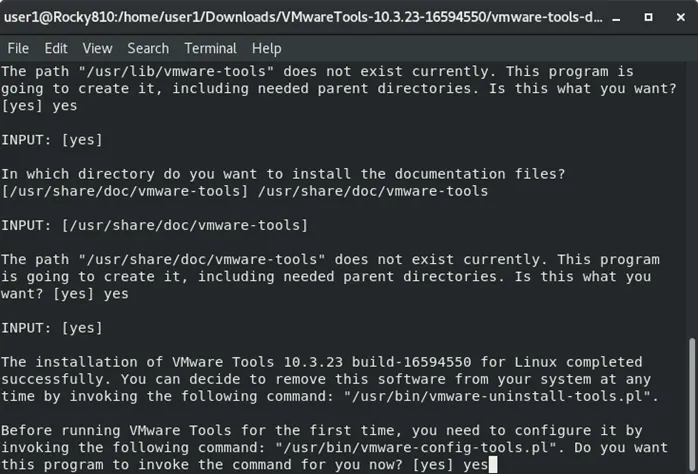Click the "In which directory" question line
Screen dimensions: 698x474
[283, 174]
